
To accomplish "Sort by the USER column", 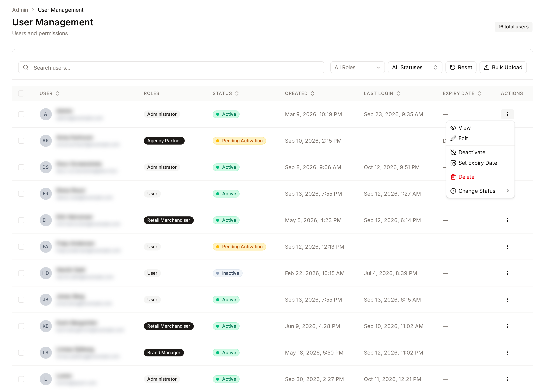I will (x=49, y=93).
